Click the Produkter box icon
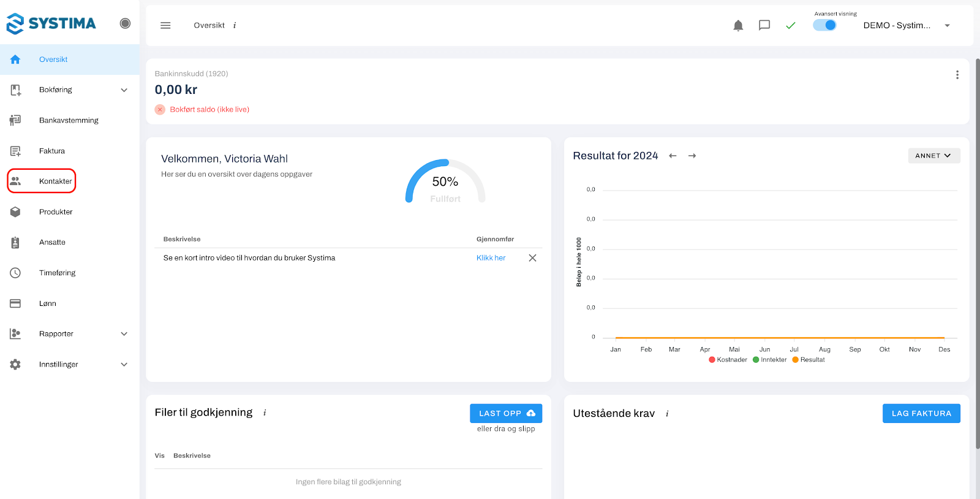This screenshot has width=980, height=499. point(15,211)
